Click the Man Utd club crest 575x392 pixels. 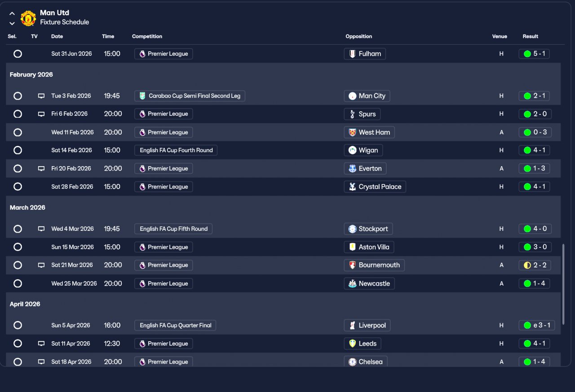tap(28, 18)
